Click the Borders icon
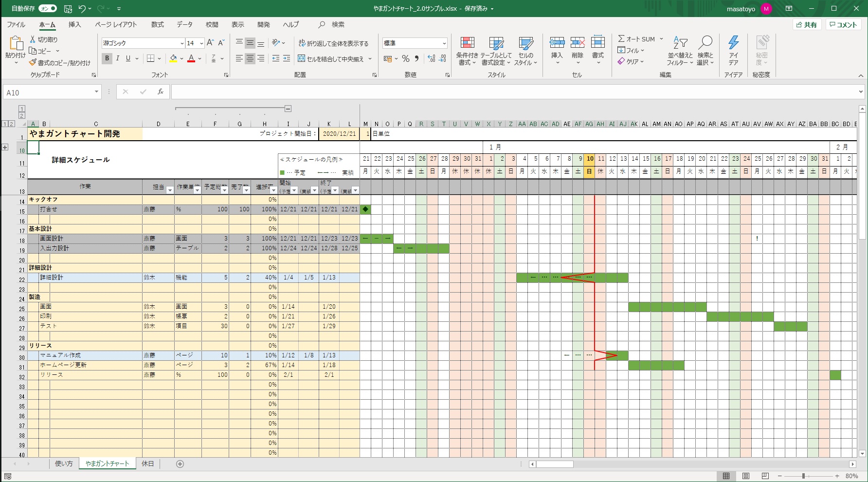Viewport: 868px width, 482px height. 151,58
